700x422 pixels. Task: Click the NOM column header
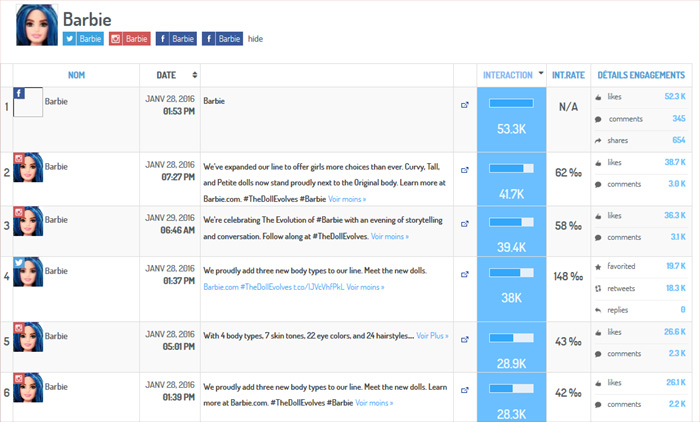click(x=77, y=75)
